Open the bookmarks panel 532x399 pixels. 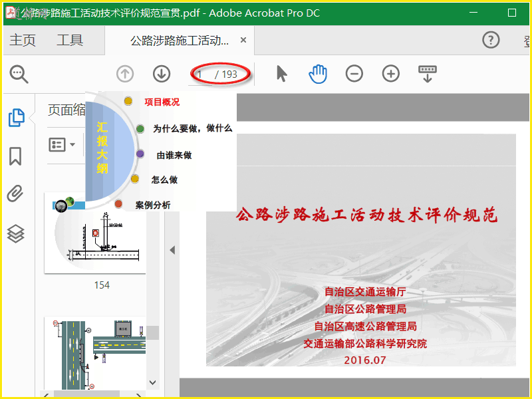coord(15,156)
